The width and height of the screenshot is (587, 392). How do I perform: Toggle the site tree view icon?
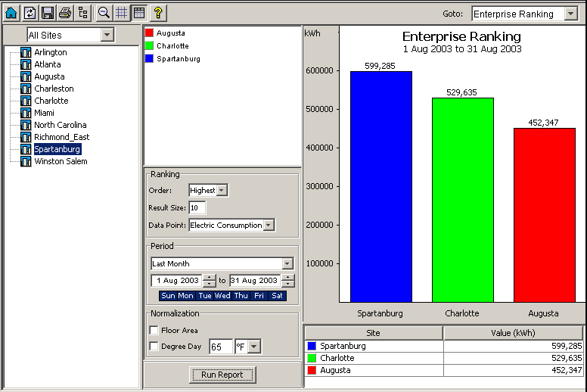[83, 13]
